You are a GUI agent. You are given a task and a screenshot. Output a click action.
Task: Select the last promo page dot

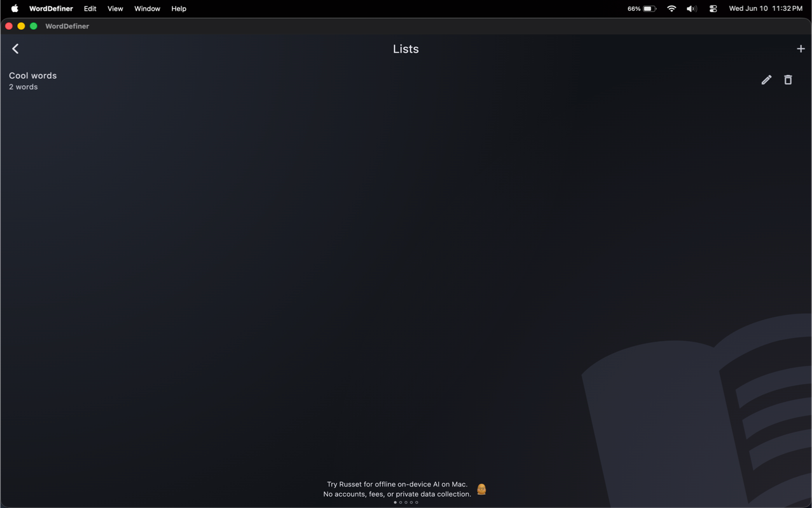click(x=417, y=502)
